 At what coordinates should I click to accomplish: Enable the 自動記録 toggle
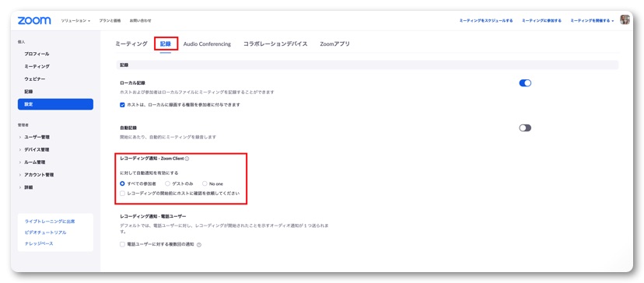[x=525, y=128]
